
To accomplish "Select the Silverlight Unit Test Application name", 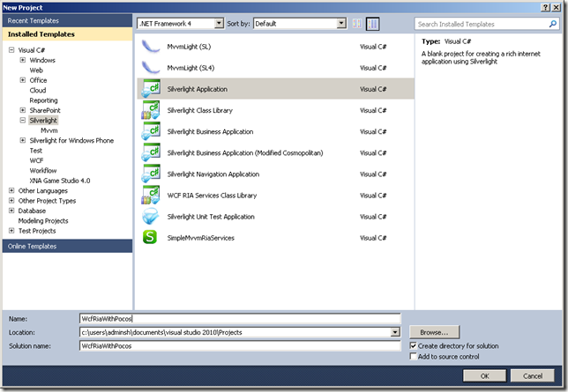I will (211, 217).
